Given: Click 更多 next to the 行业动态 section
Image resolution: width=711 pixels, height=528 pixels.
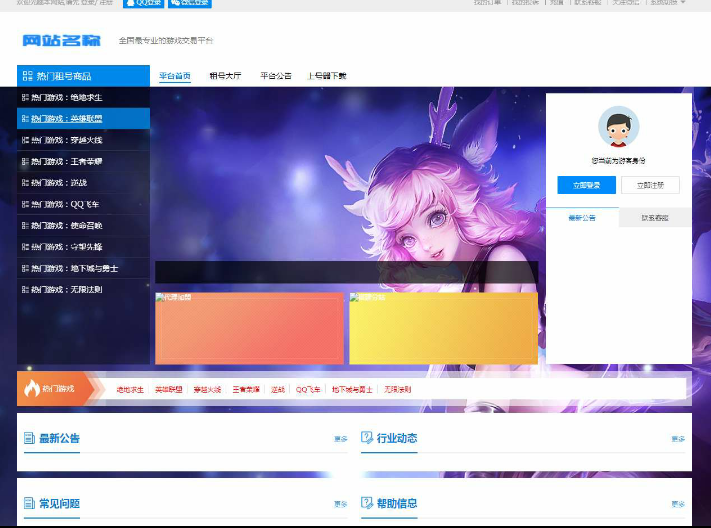Looking at the screenshot, I should coord(678,439).
